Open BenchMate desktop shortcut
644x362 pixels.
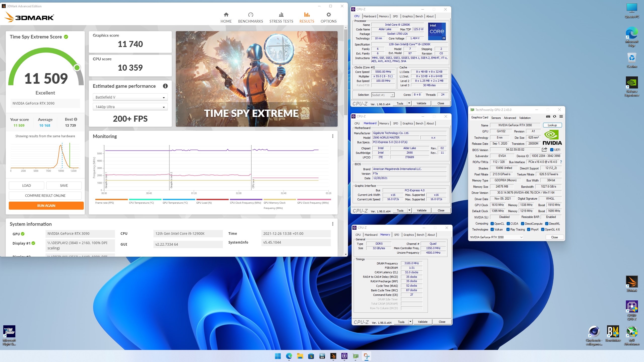(x=613, y=334)
